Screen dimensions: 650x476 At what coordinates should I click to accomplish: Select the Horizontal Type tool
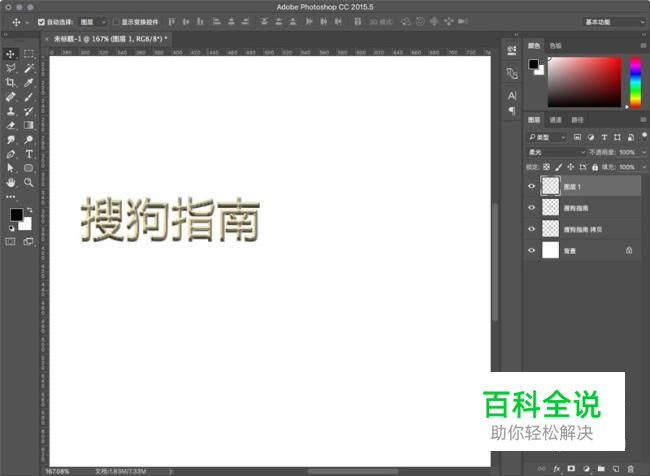point(29,154)
